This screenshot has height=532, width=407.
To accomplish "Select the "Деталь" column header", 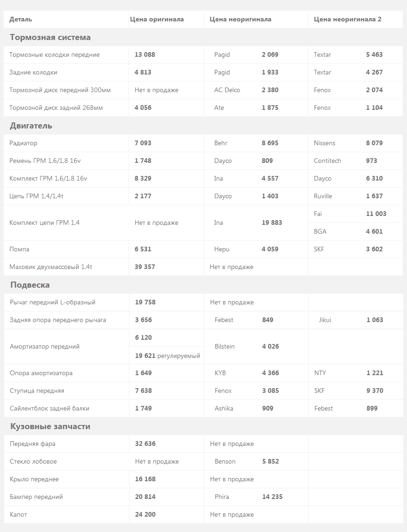I will point(20,20).
